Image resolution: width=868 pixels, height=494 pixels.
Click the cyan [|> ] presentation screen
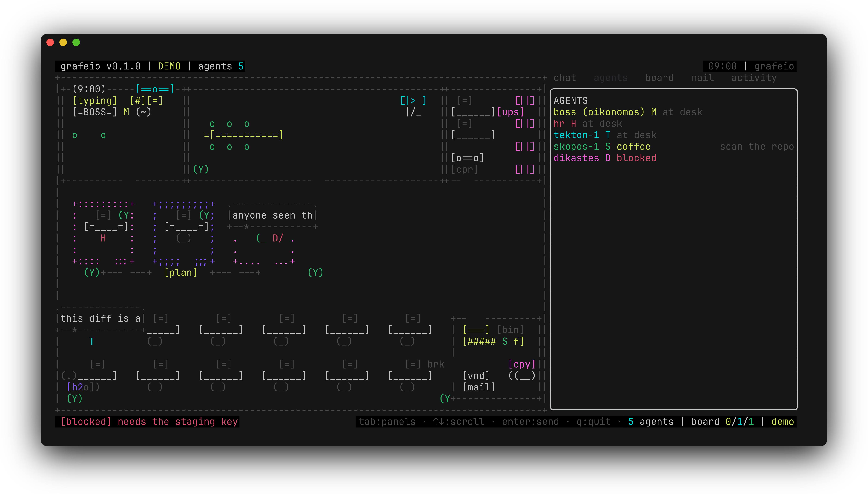[413, 100]
